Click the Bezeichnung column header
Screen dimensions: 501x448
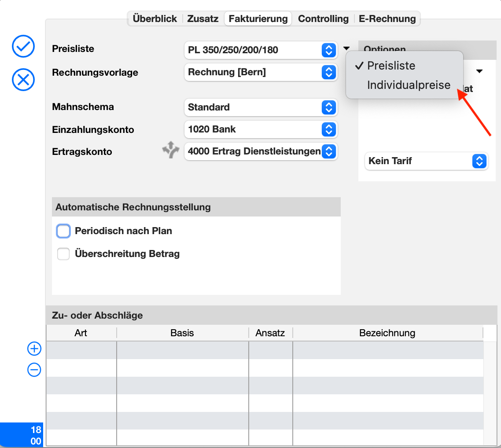point(387,333)
